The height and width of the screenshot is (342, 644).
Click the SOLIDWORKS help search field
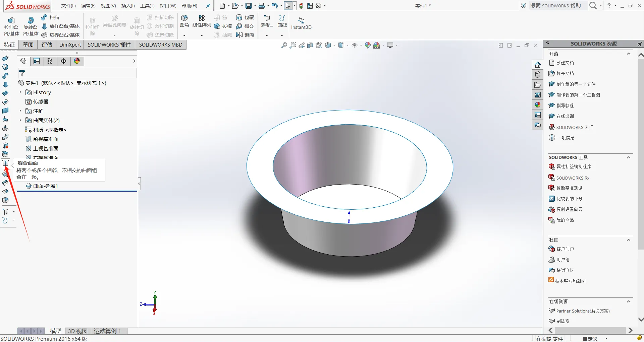555,6
